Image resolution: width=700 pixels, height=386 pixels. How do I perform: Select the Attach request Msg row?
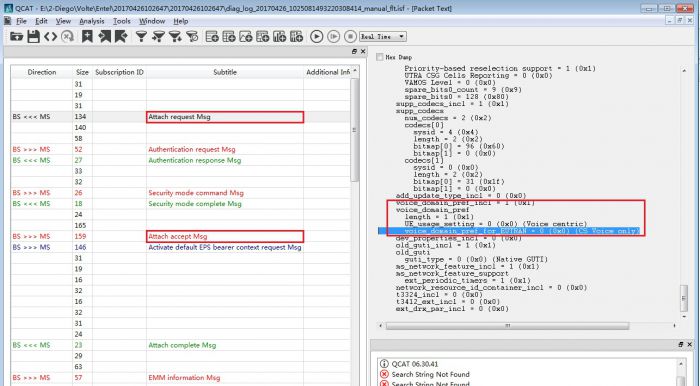[x=180, y=117]
